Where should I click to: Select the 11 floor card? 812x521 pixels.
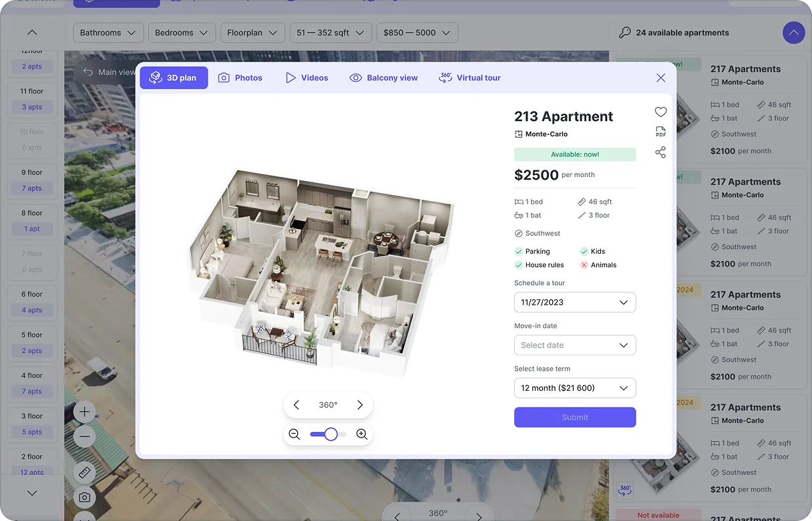(x=32, y=99)
